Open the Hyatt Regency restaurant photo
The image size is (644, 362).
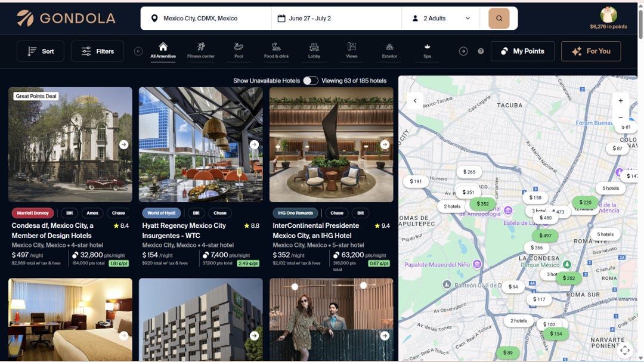[x=201, y=144]
